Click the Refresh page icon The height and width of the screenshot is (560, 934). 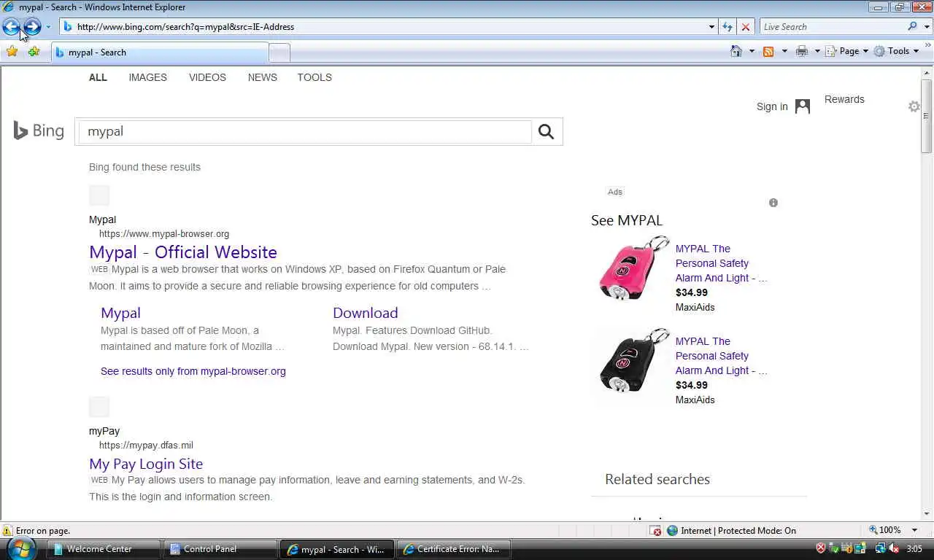(727, 27)
